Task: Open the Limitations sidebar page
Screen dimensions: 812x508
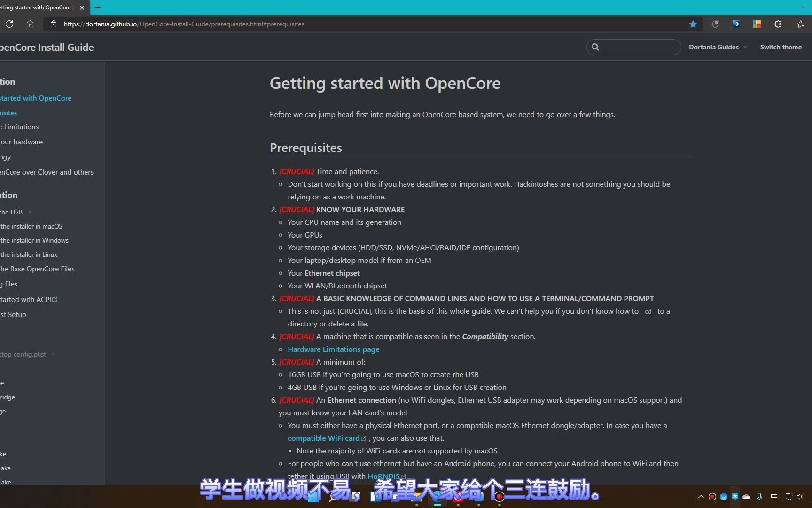Action: [20, 127]
